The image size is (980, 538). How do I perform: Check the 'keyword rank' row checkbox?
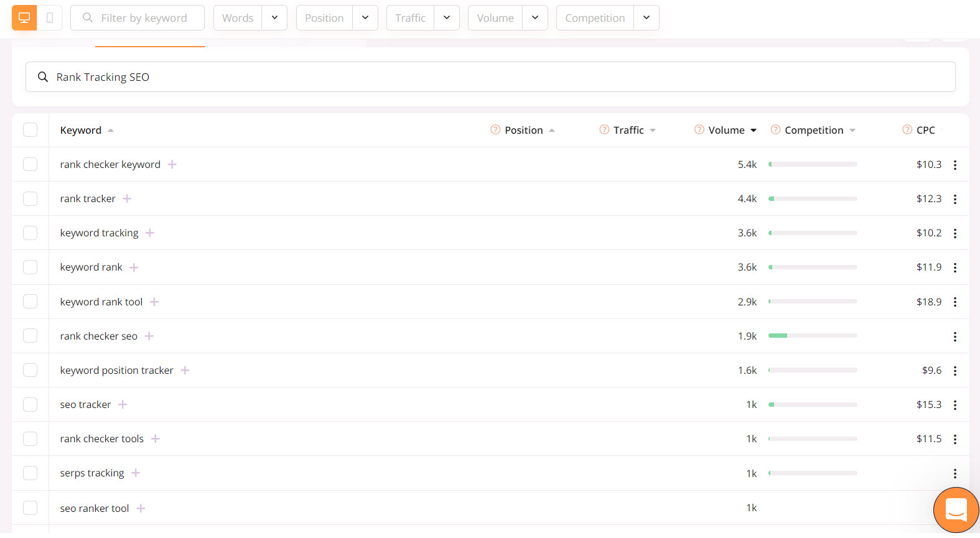point(30,267)
